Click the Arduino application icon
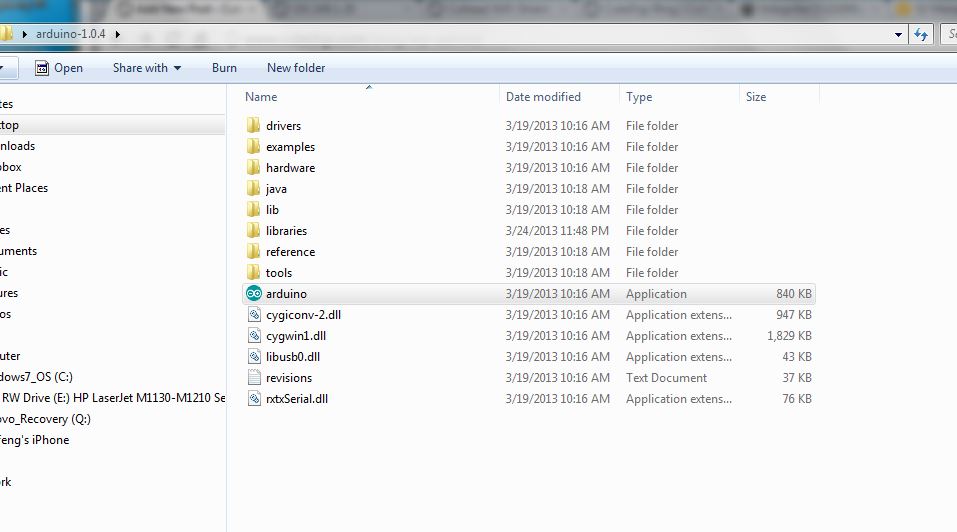The height and width of the screenshot is (532, 957). tap(253, 293)
